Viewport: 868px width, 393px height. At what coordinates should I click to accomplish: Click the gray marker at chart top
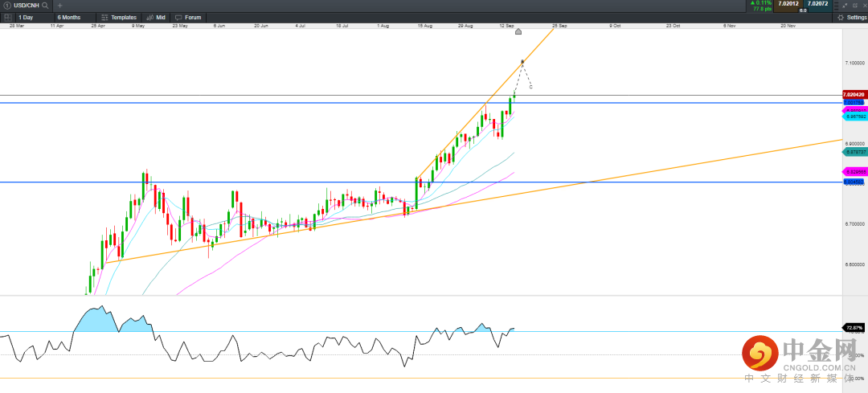pyautogui.click(x=518, y=31)
